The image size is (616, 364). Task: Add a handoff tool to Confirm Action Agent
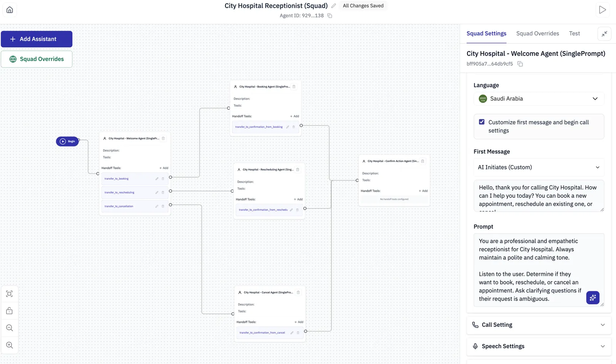tap(423, 191)
